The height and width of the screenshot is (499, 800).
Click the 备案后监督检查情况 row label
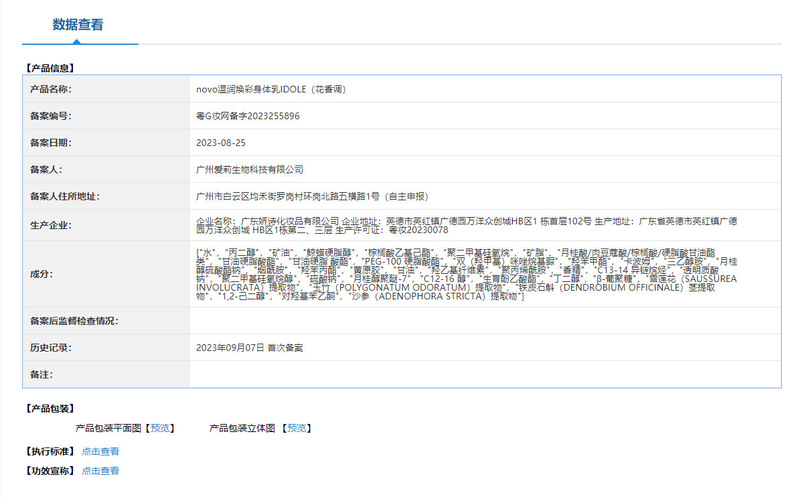[x=74, y=321]
